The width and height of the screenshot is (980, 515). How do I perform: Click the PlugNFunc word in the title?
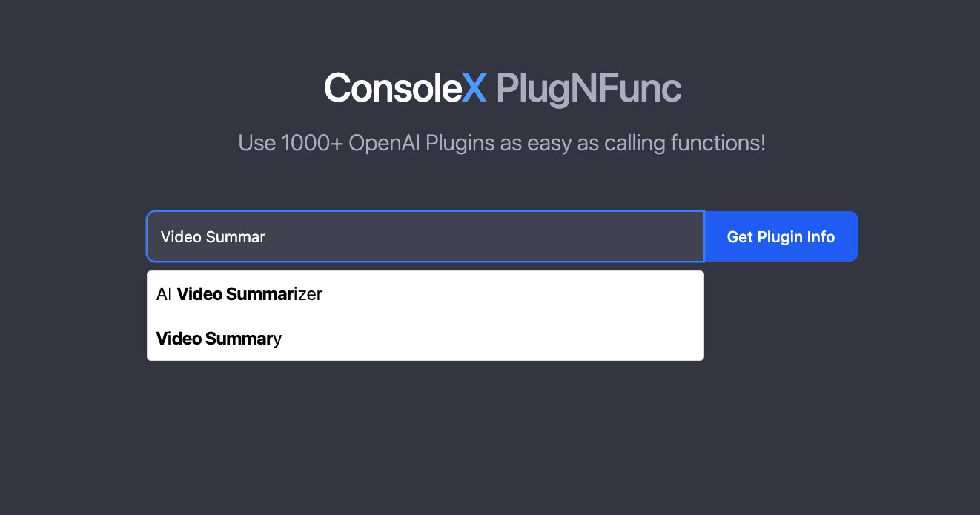point(589,88)
